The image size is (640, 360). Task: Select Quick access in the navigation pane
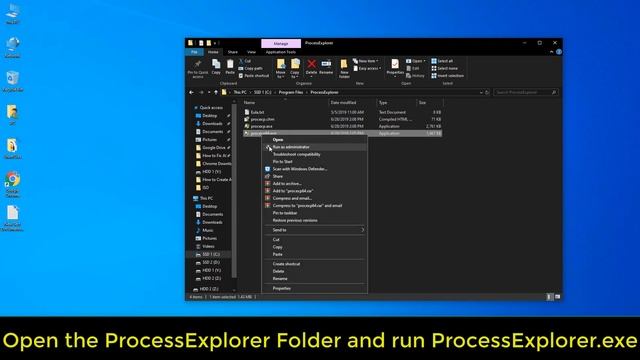(211, 108)
